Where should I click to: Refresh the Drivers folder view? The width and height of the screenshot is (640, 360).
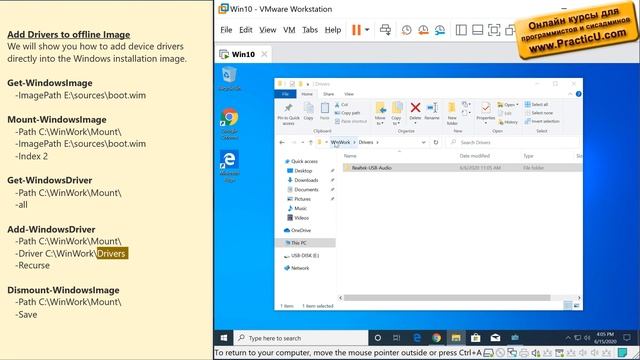click(x=436, y=142)
